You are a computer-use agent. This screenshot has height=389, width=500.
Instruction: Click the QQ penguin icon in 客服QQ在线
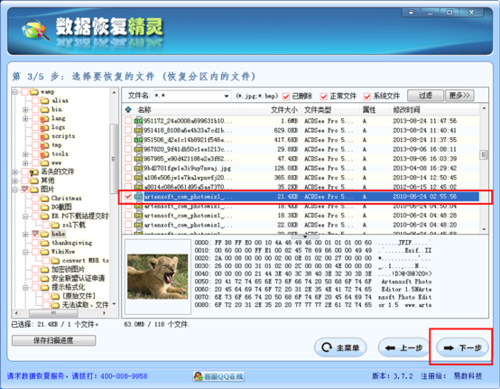click(x=198, y=377)
